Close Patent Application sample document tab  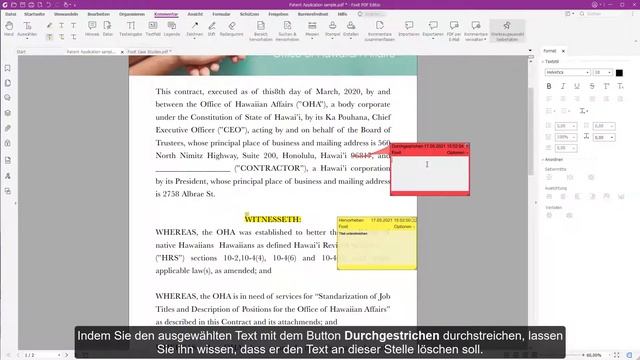point(122,52)
